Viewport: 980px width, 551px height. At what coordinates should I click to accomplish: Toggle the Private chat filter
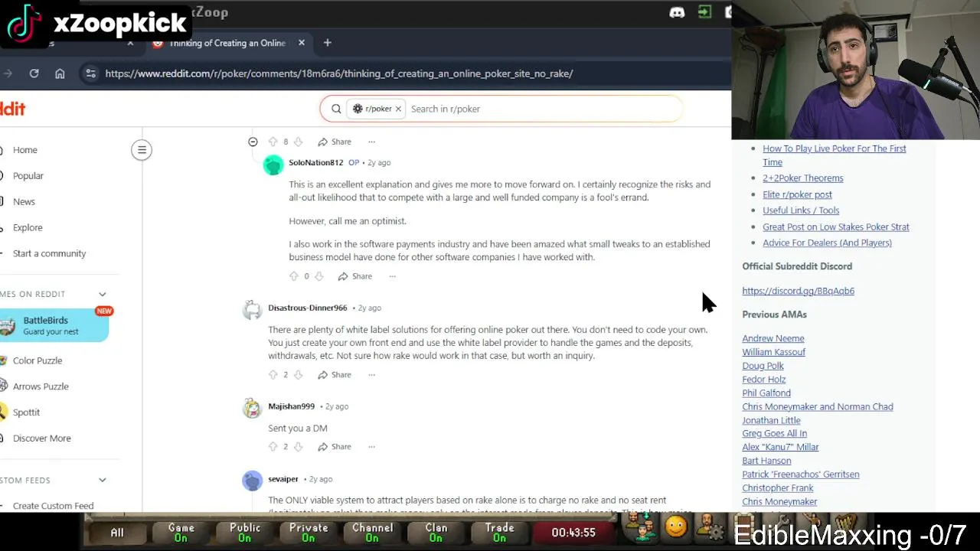point(309,533)
